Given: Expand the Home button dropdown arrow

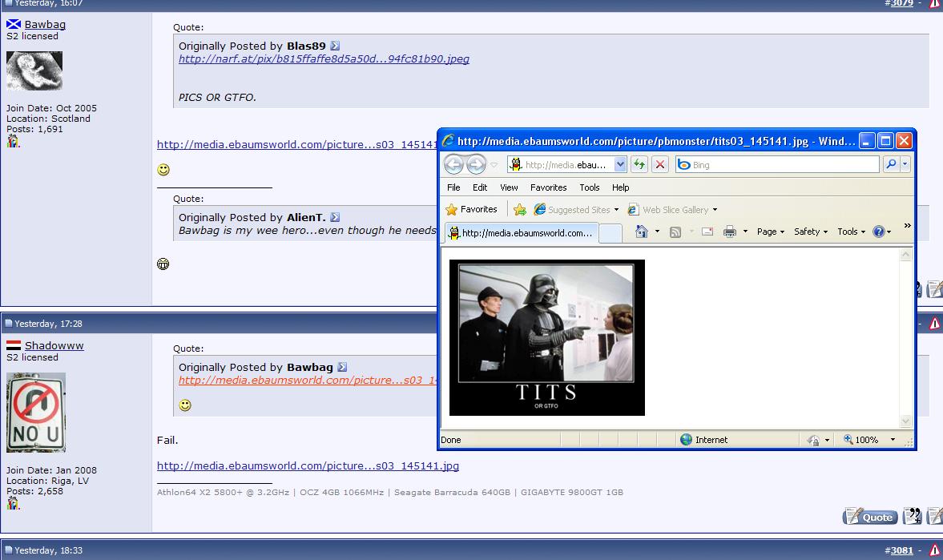Looking at the screenshot, I should 657,232.
